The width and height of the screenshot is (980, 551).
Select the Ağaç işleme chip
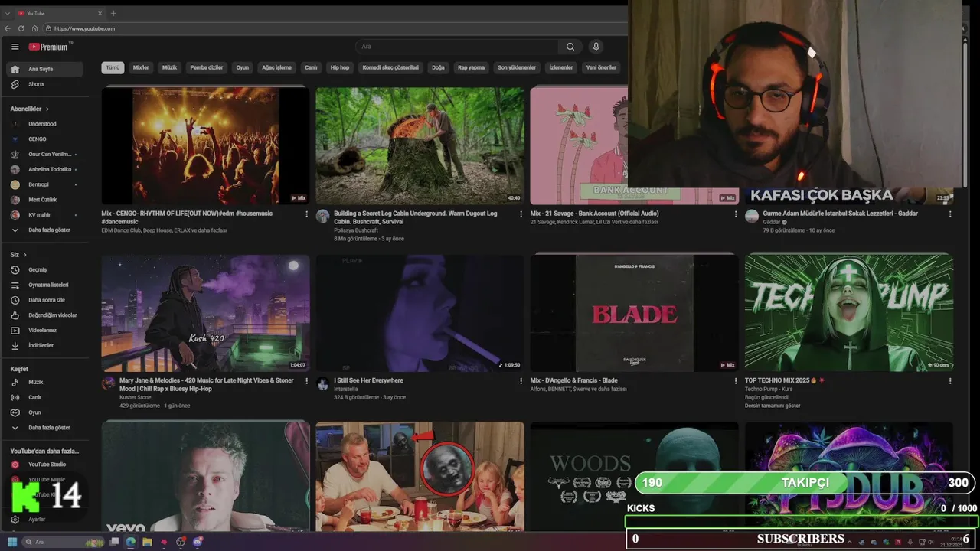coord(276,67)
